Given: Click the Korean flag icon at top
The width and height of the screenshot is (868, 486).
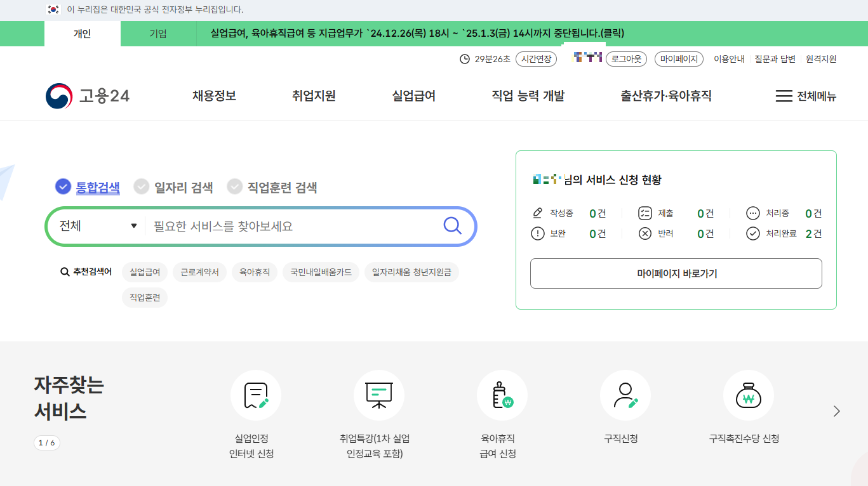Looking at the screenshot, I should [x=53, y=10].
